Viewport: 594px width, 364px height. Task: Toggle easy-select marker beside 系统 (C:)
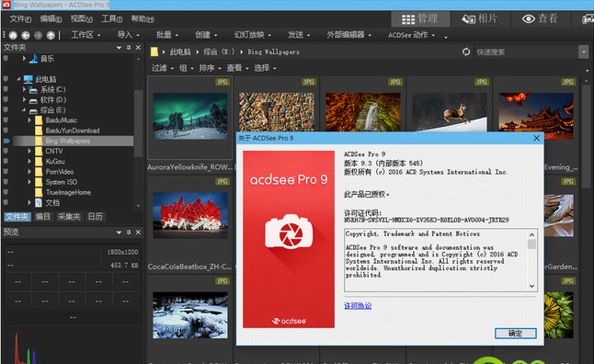(x=6, y=89)
